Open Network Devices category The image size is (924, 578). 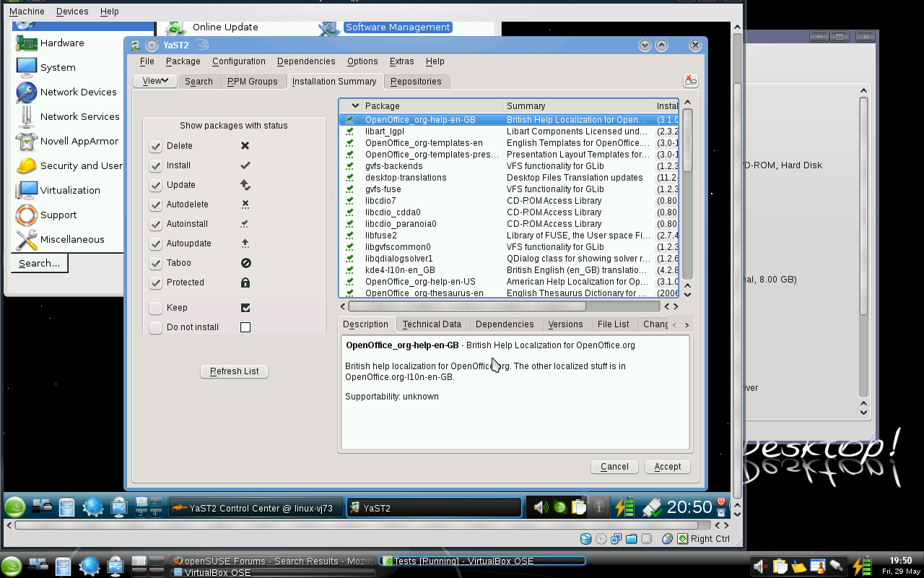(x=66, y=92)
